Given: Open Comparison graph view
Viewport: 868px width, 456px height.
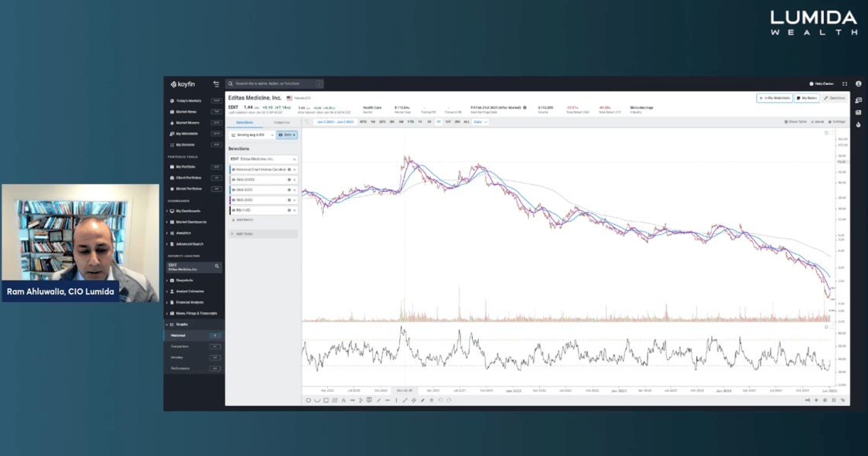Looking at the screenshot, I should point(193,346).
